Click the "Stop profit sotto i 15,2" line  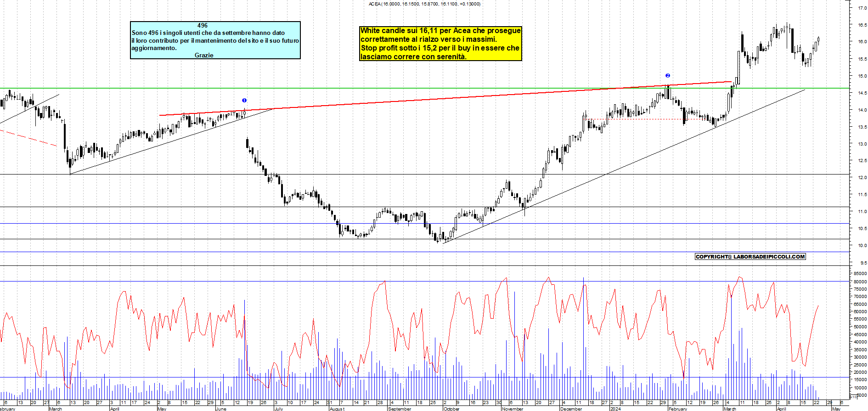[440, 48]
